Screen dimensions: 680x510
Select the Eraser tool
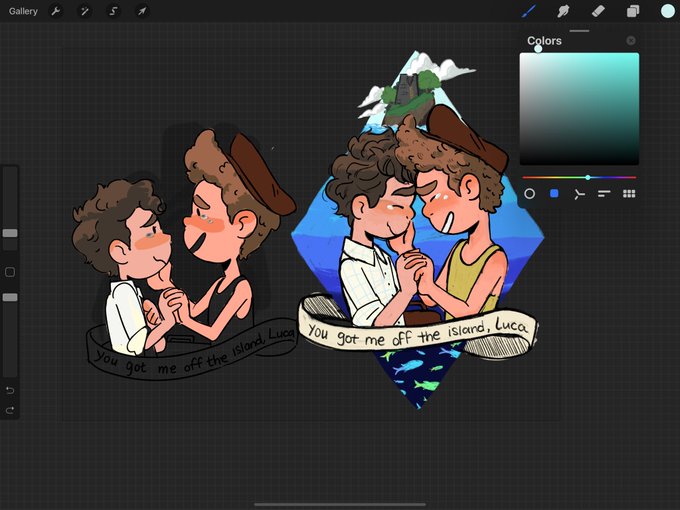pyautogui.click(x=598, y=11)
